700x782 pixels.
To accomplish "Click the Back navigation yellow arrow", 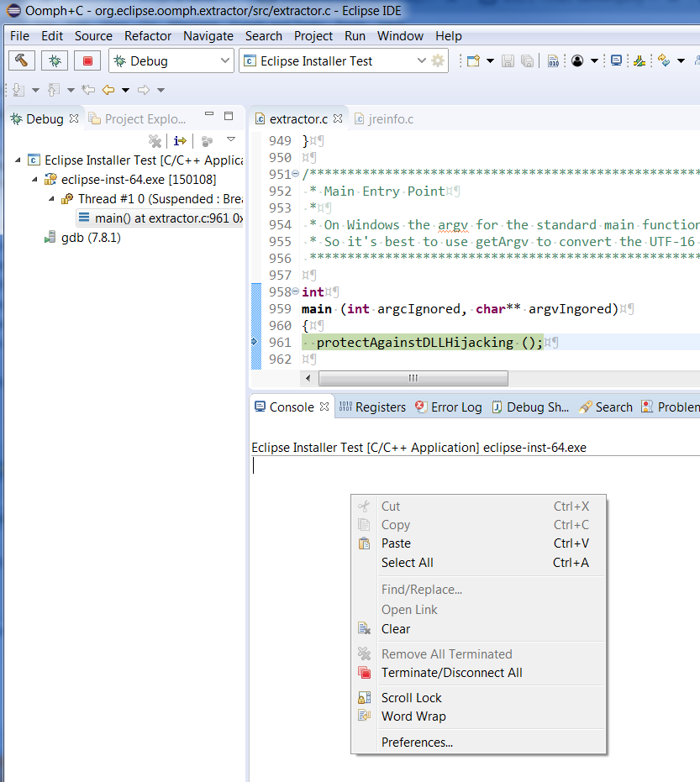I will point(108,90).
